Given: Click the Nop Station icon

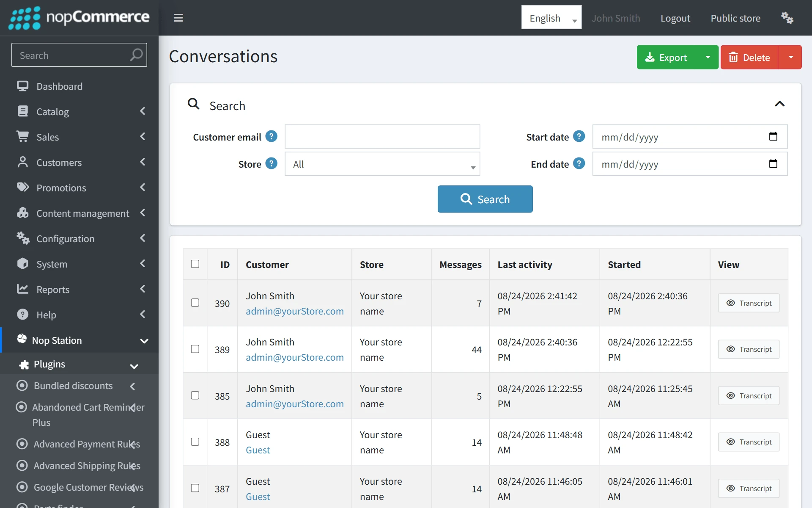Looking at the screenshot, I should click(x=22, y=339).
